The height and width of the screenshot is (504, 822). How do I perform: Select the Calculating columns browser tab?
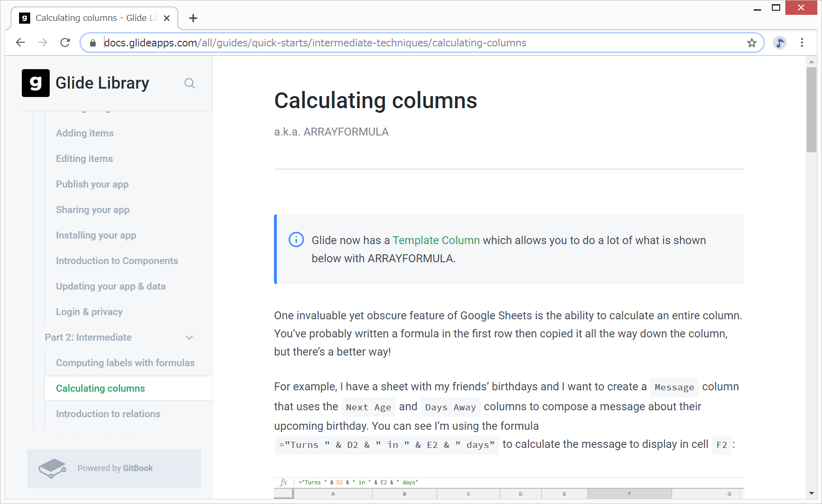pos(94,18)
